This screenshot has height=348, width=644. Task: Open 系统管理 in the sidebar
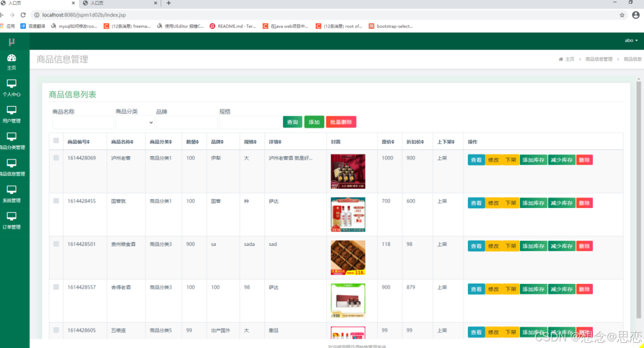[x=11, y=194]
